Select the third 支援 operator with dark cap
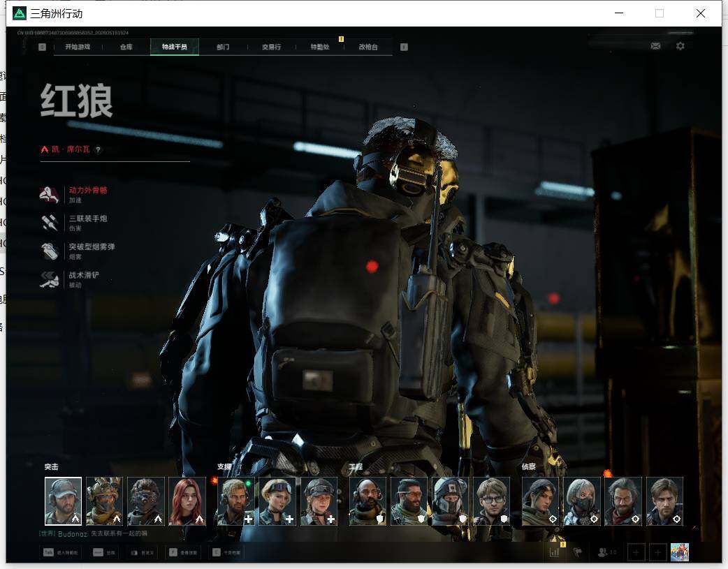This screenshot has width=728, height=569. [319, 501]
